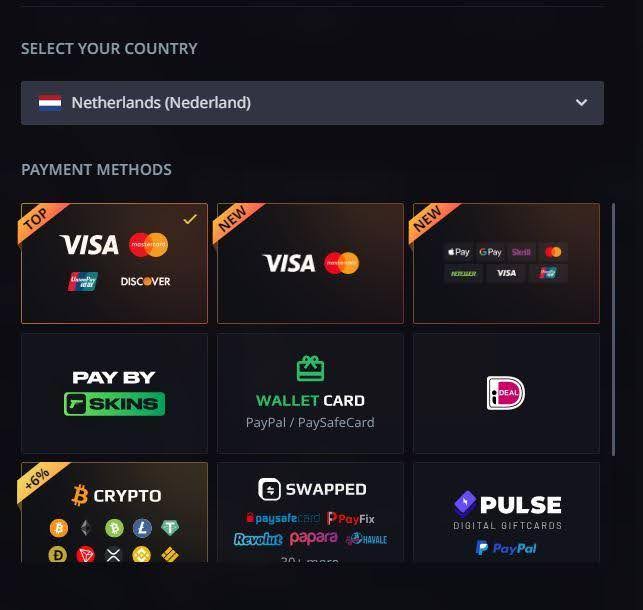Pick the Apple Pay Google Pay method
This screenshot has height=610, width=643.
pyautogui.click(x=506, y=263)
